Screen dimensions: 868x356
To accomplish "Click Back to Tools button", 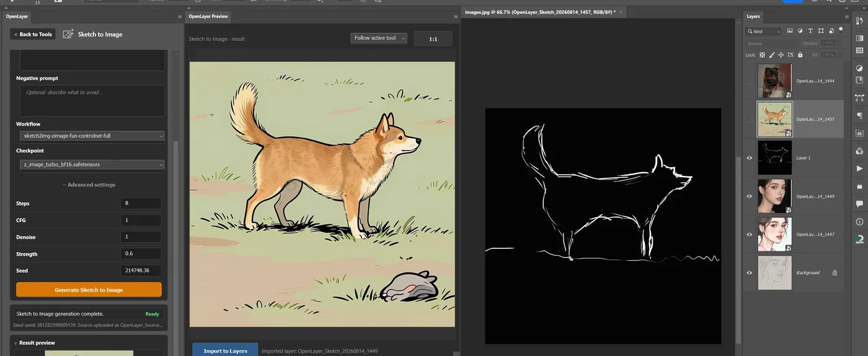I will pyautogui.click(x=33, y=34).
